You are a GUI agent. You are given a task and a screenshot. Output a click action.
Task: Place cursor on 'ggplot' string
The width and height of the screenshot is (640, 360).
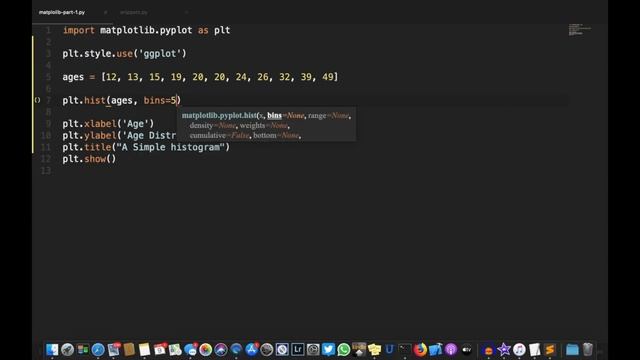click(160, 53)
